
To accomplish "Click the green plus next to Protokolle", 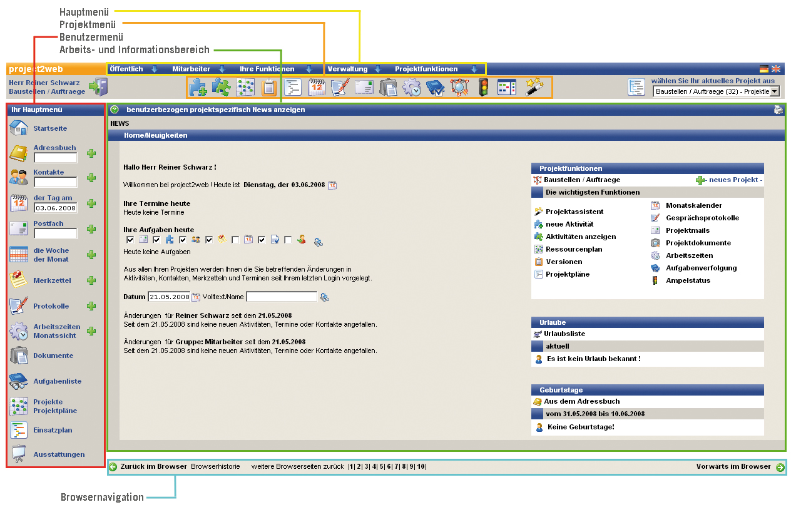I will click(91, 306).
